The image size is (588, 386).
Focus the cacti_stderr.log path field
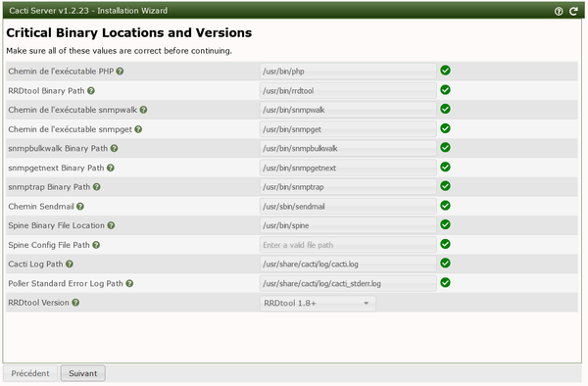pyautogui.click(x=348, y=284)
